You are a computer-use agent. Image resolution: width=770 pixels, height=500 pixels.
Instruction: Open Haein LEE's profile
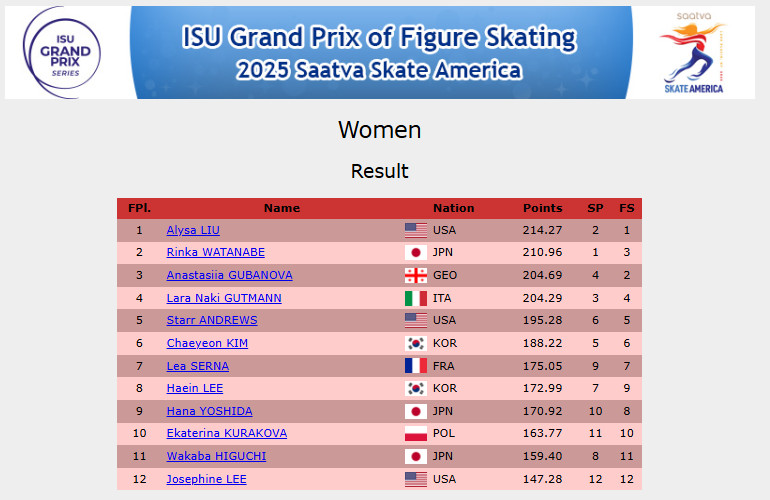194,388
